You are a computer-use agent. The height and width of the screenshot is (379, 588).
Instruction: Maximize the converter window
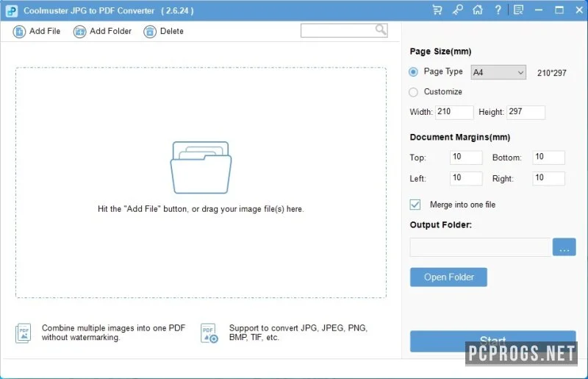(x=559, y=10)
